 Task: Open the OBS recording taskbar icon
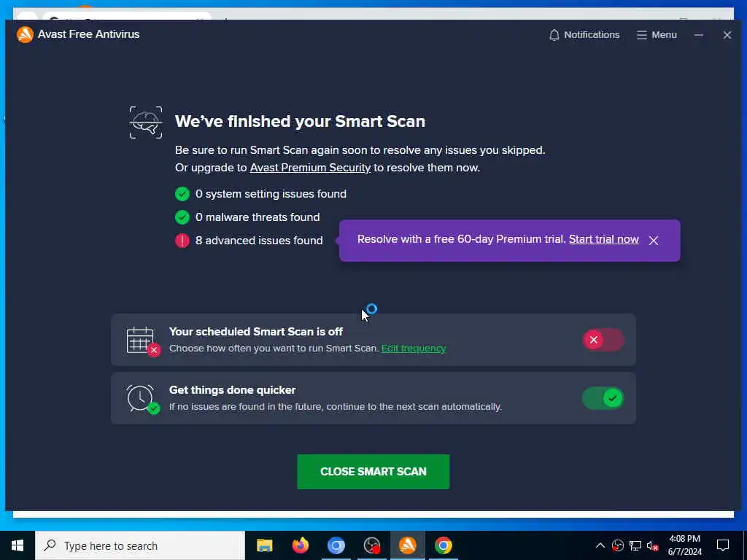(x=371, y=545)
